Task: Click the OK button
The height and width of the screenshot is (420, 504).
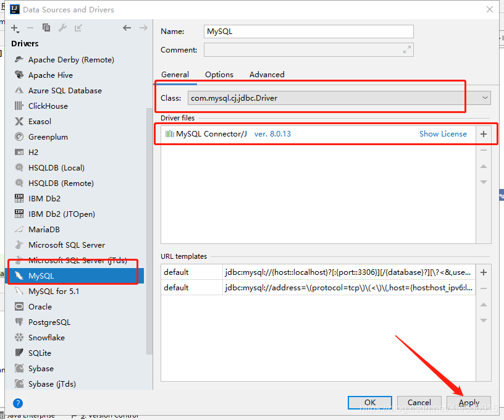Action: (x=369, y=403)
